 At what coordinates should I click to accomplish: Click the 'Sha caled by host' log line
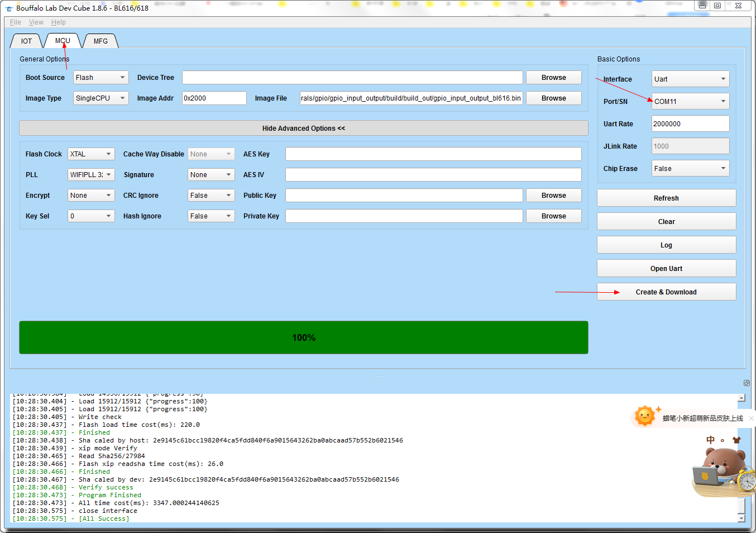point(208,441)
